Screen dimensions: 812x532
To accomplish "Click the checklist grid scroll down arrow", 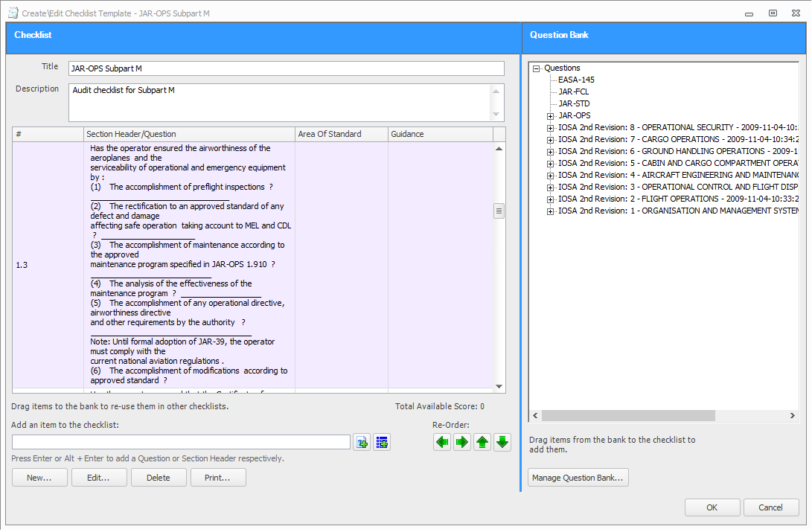I will click(499, 387).
